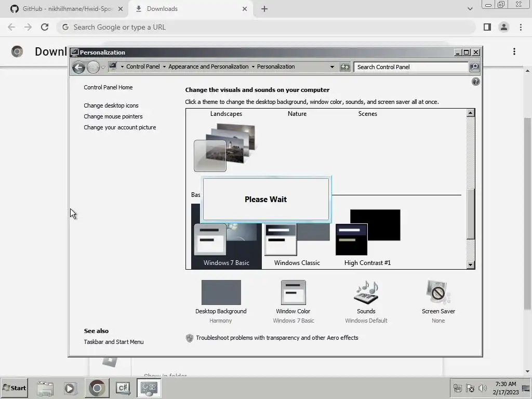Screen dimensions: 532x399
Task: Click the Control Panel taskbar button
Action: click(149, 388)
